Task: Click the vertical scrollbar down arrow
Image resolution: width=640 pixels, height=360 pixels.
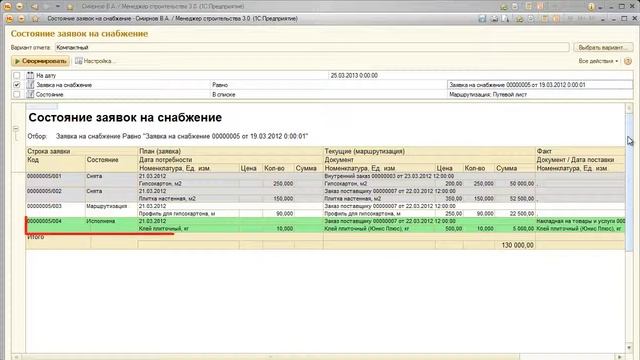Action: [629, 348]
